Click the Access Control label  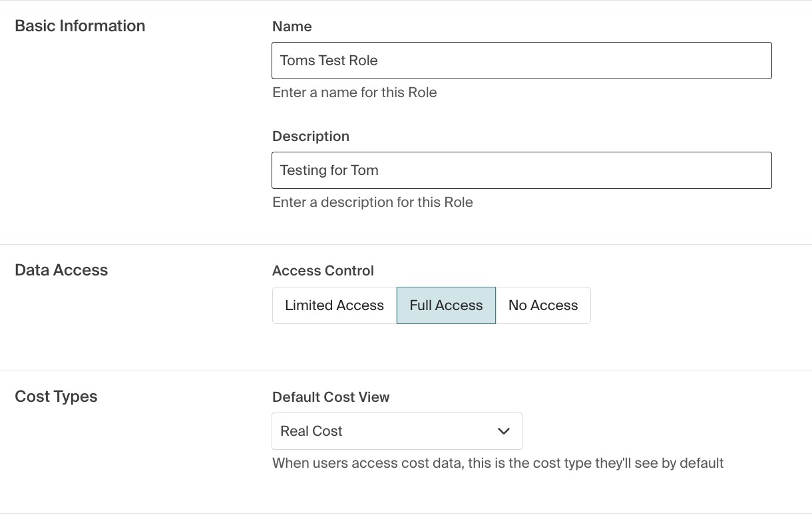pyautogui.click(x=323, y=271)
